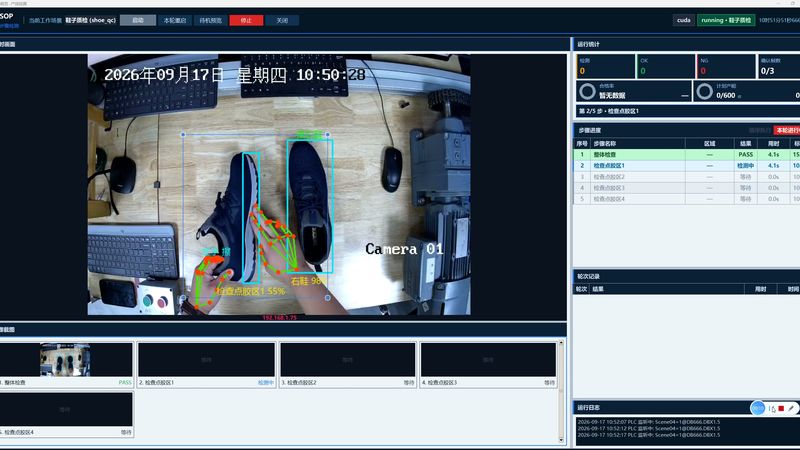Click the 启动 (start) button
This screenshot has width=800, height=450.
click(138, 20)
